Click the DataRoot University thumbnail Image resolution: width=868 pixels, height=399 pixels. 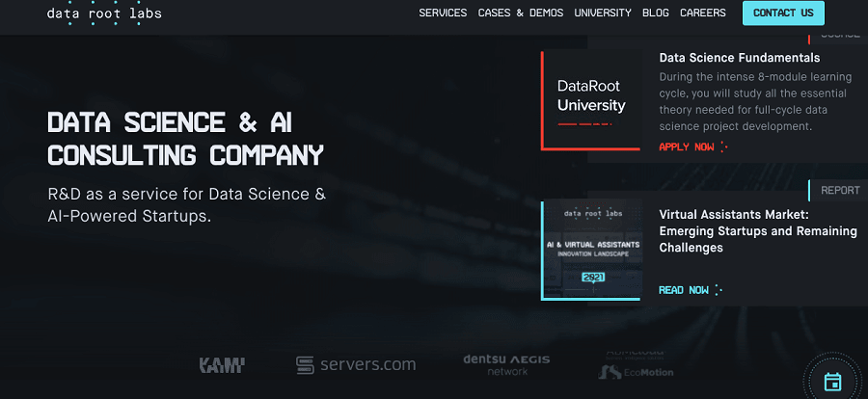tap(590, 99)
